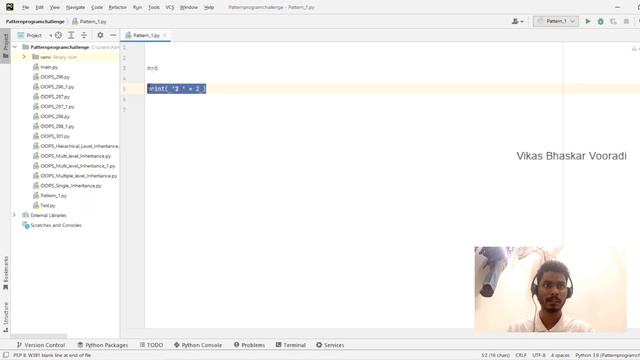The width and height of the screenshot is (640, 360).
Task: Open TODO tool window
Action: 151,345
